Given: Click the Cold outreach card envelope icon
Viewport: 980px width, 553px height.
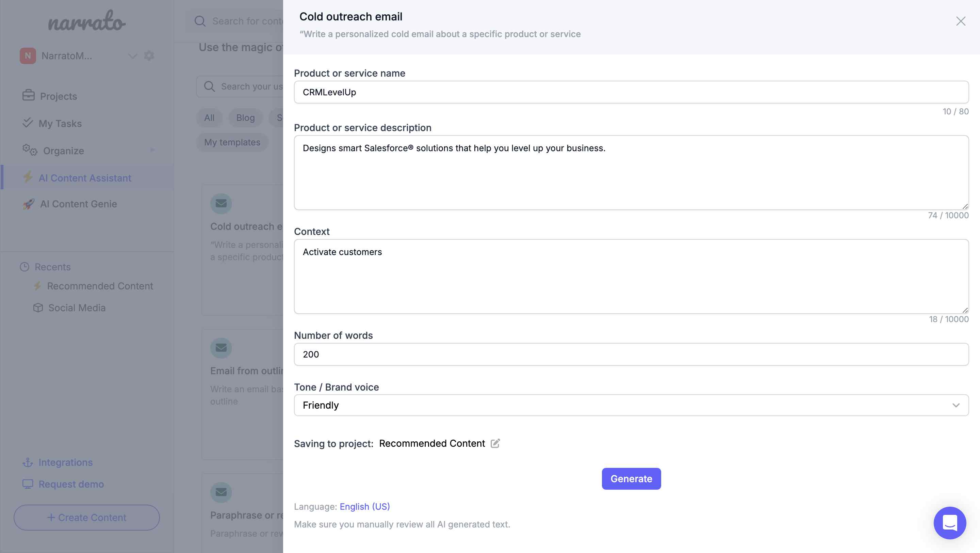Looking at the screenshot, I should (x=221, y=203).
